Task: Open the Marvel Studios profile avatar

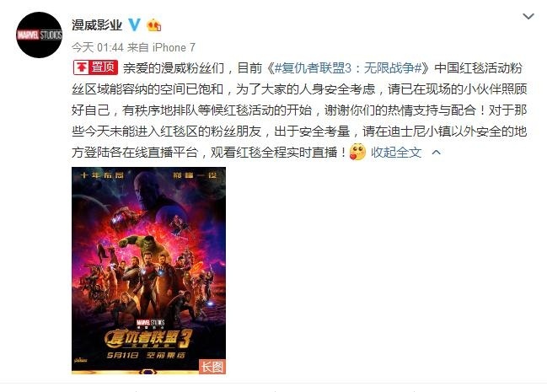Action: click(x=39, y=35)
